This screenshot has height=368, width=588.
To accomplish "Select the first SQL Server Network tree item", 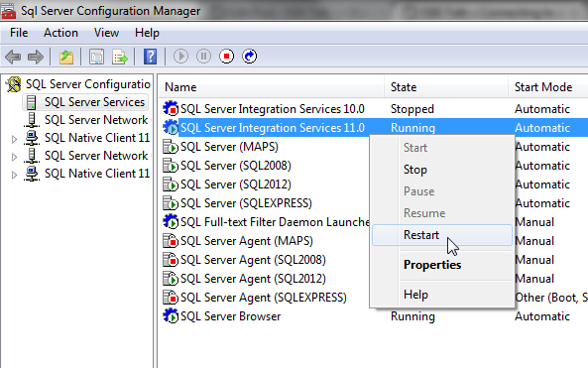I will coord(96,120).
